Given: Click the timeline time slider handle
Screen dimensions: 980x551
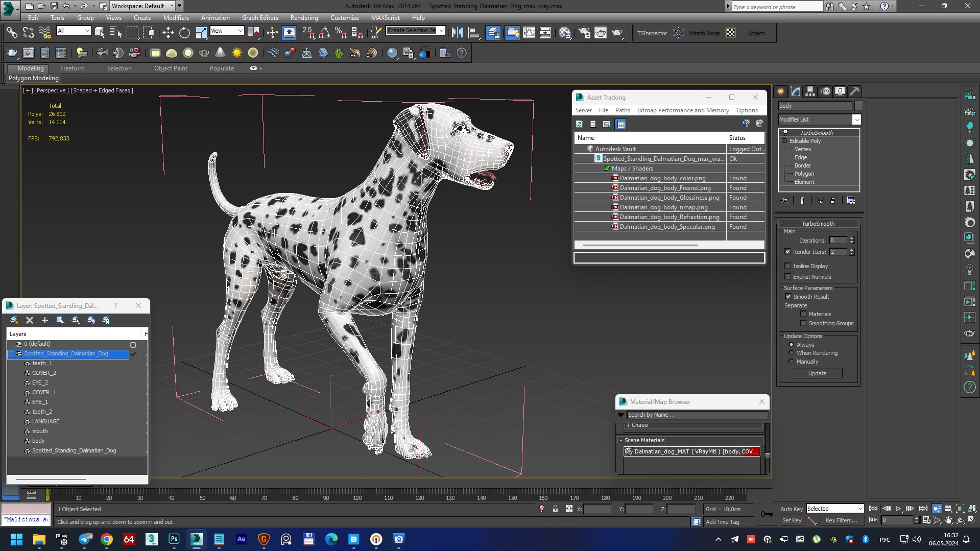Looking at the screenshot, I should coord(47,495).
